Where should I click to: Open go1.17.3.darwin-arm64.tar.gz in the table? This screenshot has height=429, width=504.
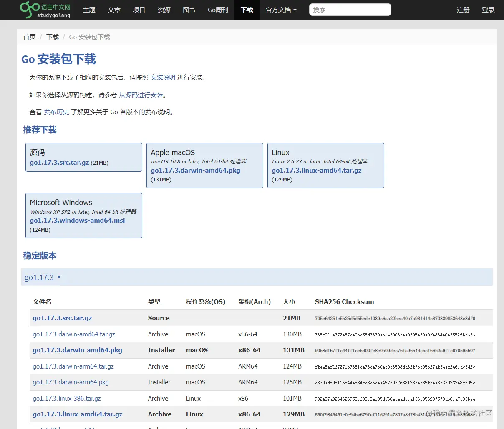click(x=73, y=366)
